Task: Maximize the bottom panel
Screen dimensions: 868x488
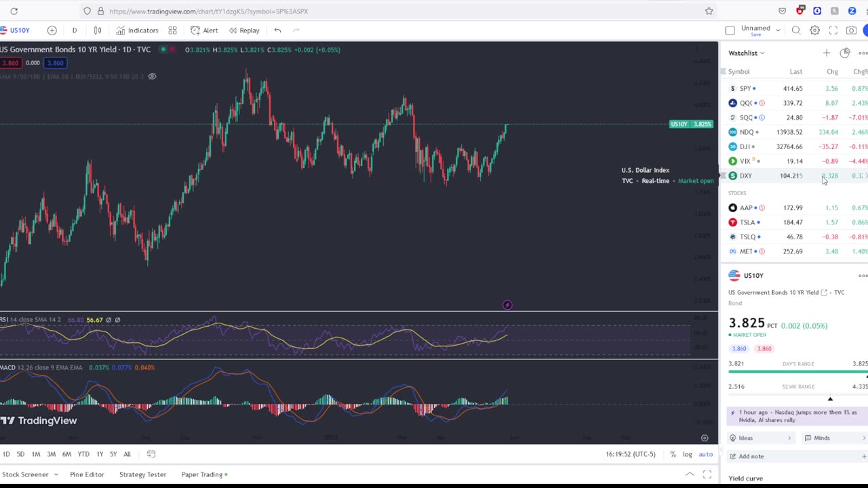Action: click(x=707, y=474)
